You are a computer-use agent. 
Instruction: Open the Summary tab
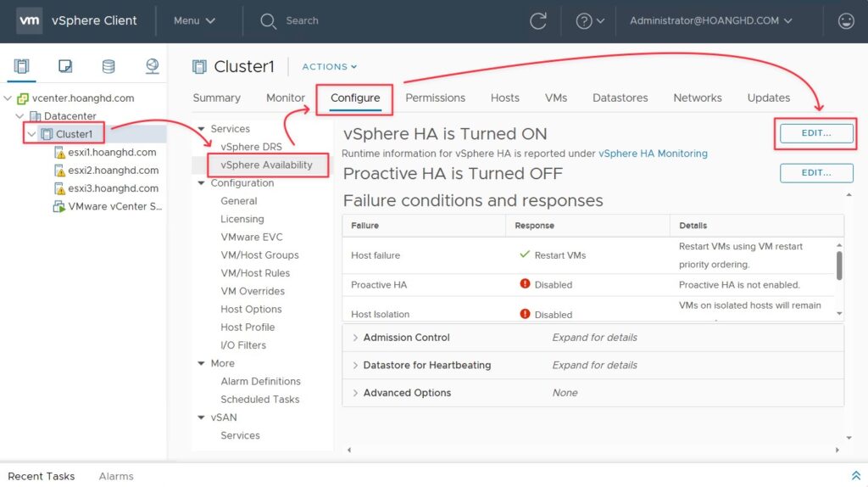[216, 98]
